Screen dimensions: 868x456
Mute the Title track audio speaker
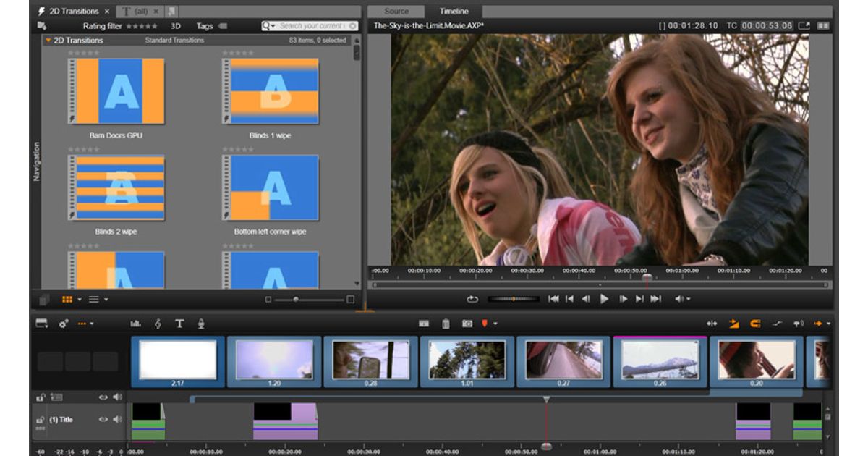tap(116, 420)
